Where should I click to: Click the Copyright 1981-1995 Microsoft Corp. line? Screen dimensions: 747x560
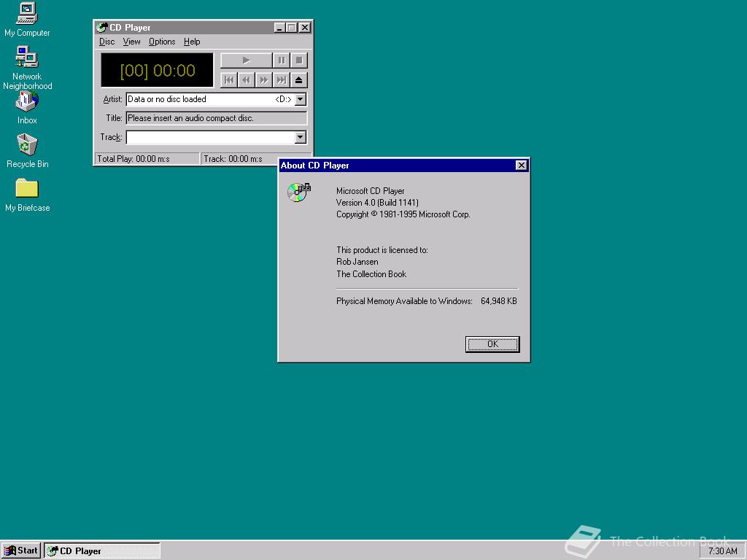tap(403, 214)
